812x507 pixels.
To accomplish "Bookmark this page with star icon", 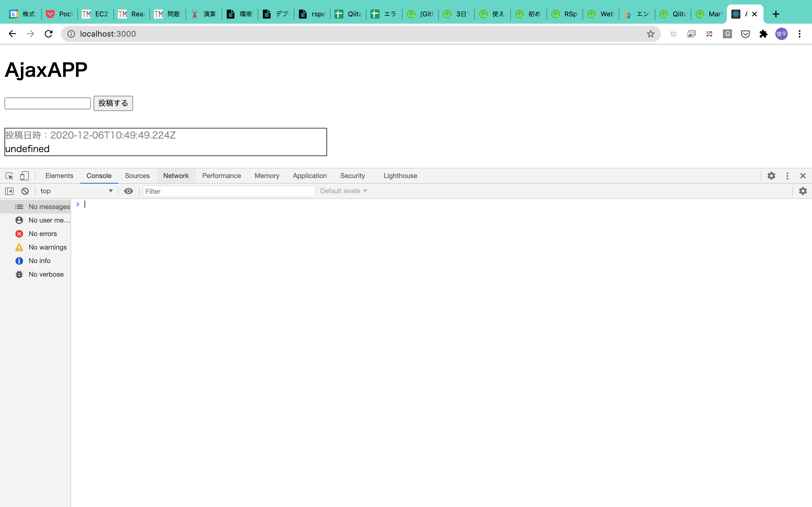I will click(651, 34).
